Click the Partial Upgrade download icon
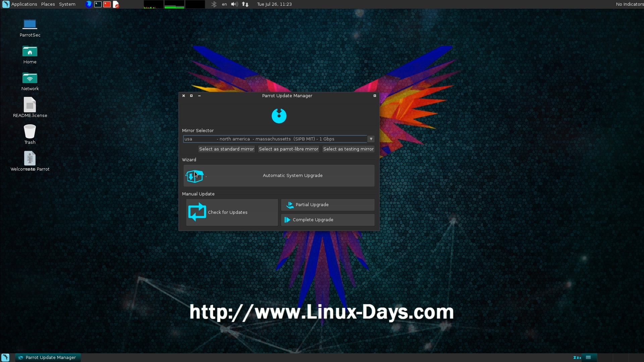This screenshot has width=644, height=362. [x=290, y=205]
